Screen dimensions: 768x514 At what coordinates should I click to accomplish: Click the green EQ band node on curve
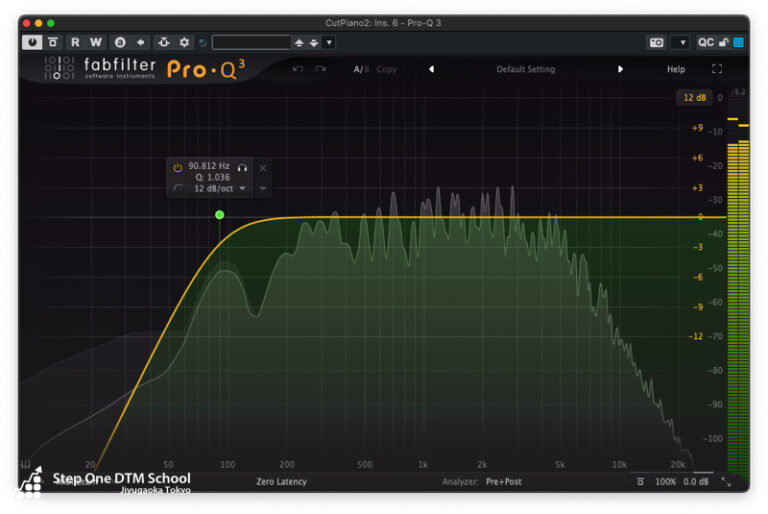point(220,215)
